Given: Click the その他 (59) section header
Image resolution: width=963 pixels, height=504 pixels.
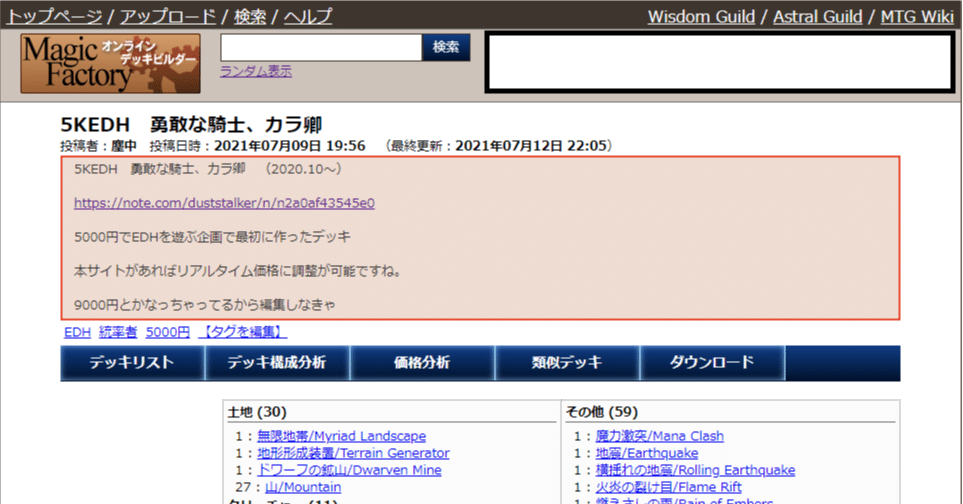Looking at the screenshot, I should (602, 412).
